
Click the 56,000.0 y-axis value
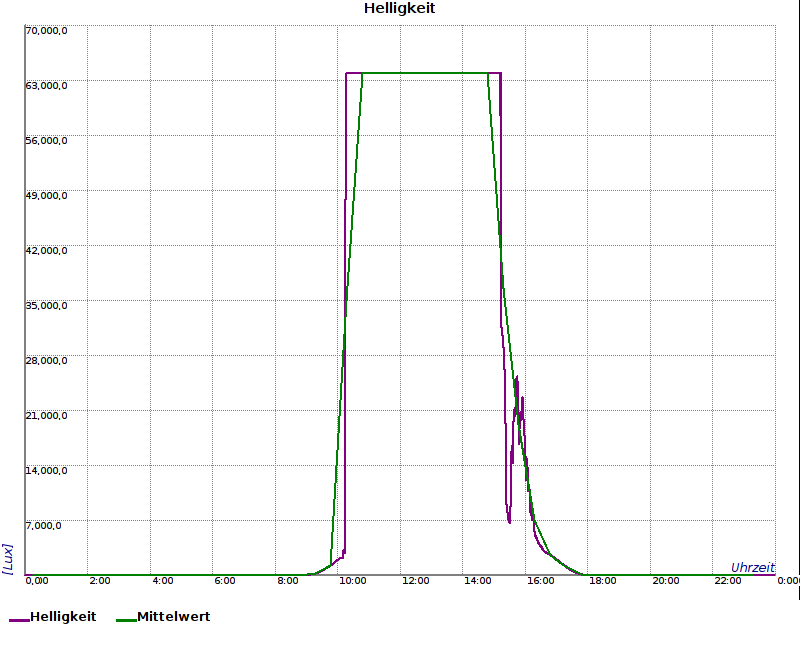point(46,141)
